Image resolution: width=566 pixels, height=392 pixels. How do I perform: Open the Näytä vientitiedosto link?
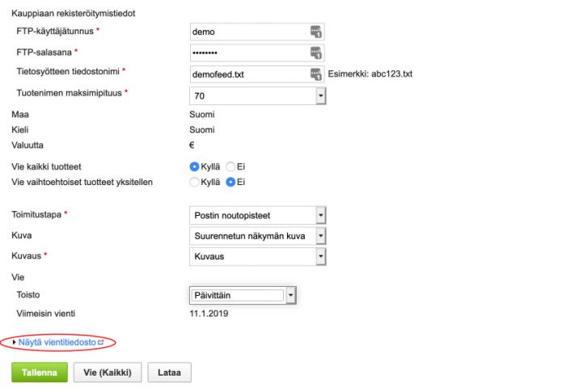point(57,342)
